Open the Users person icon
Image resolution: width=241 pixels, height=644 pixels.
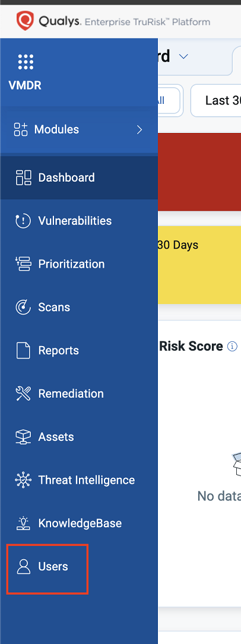pos(23,566)
